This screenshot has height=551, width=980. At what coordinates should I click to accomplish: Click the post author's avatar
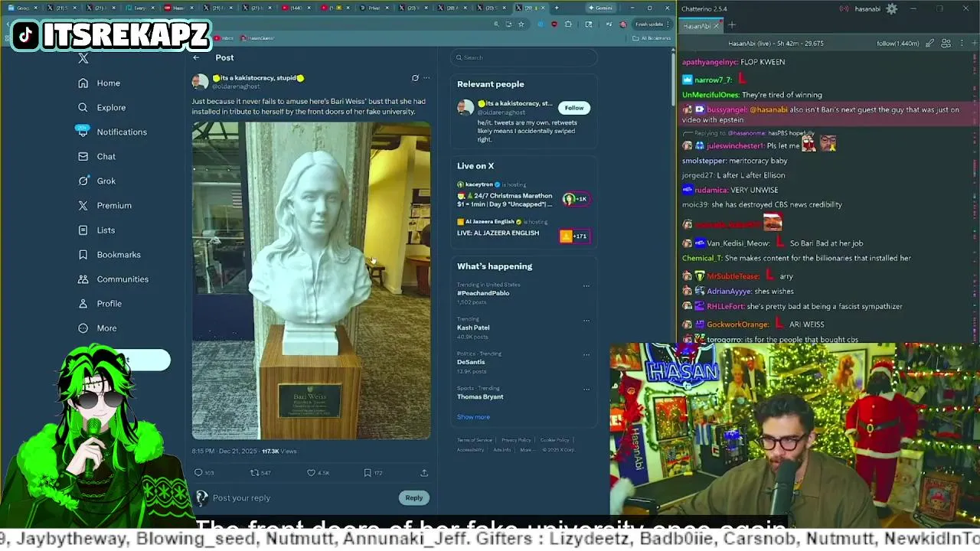(200, 81)
